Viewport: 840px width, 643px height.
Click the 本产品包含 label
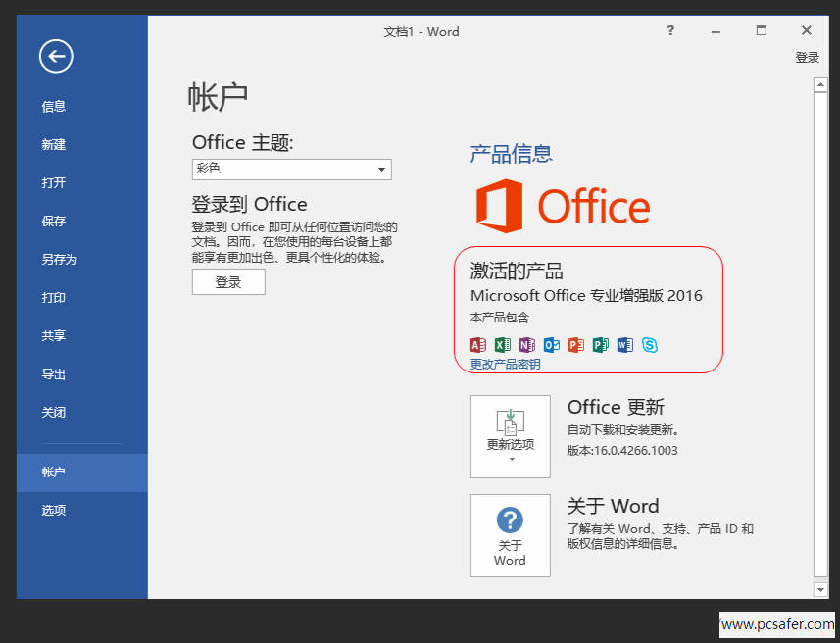[499, 318]
